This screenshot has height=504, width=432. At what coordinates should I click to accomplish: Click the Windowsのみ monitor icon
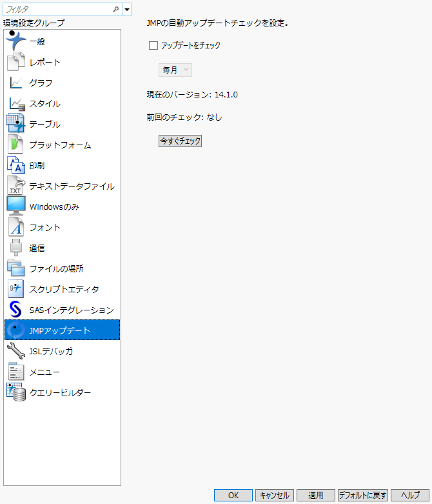coord(16,206)
